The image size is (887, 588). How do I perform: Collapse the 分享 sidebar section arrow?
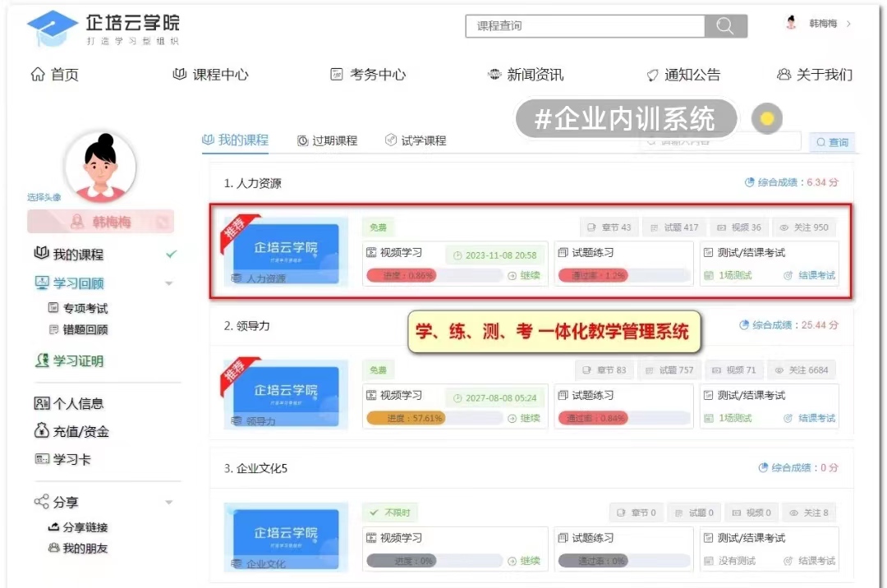point(169,502)
